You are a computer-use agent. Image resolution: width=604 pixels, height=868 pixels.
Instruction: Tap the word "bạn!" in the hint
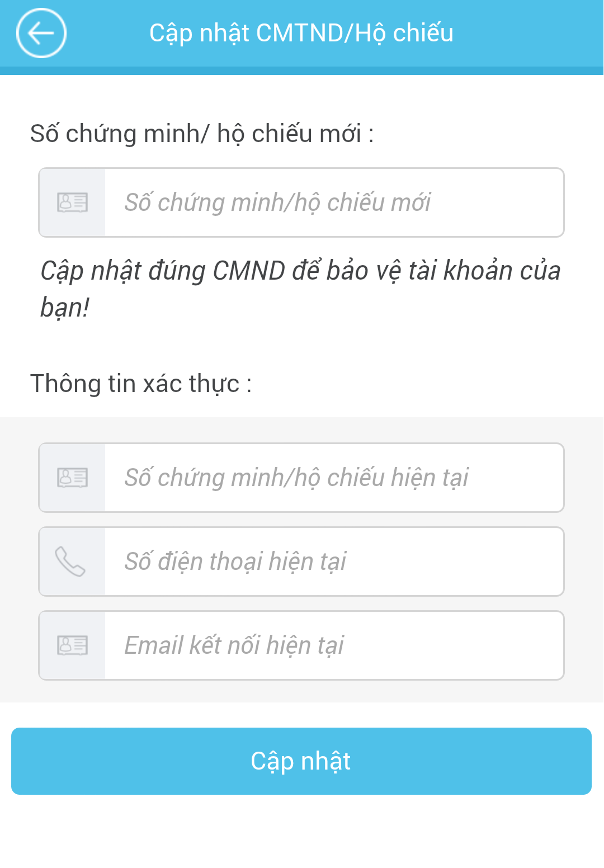65,308
